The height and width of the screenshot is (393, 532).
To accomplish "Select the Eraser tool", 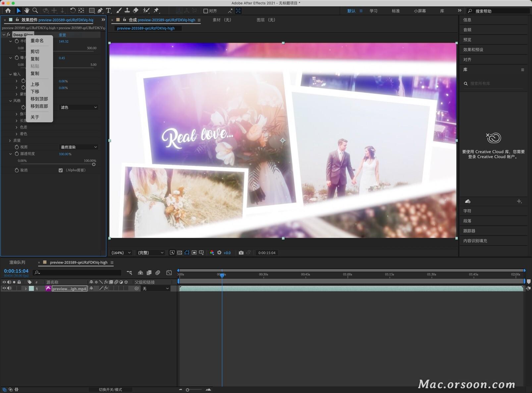I will pyautogui.click(x=135, y=11).
